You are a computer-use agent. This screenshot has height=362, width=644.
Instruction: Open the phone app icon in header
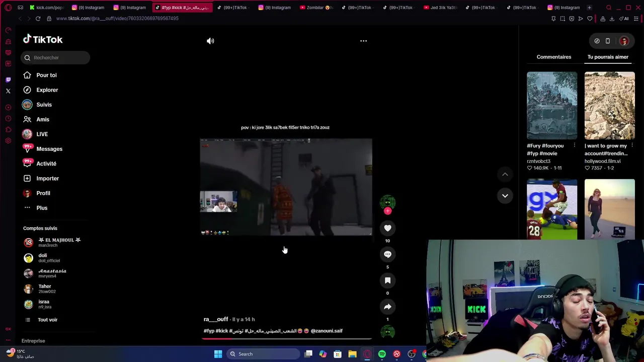(608, 41)
